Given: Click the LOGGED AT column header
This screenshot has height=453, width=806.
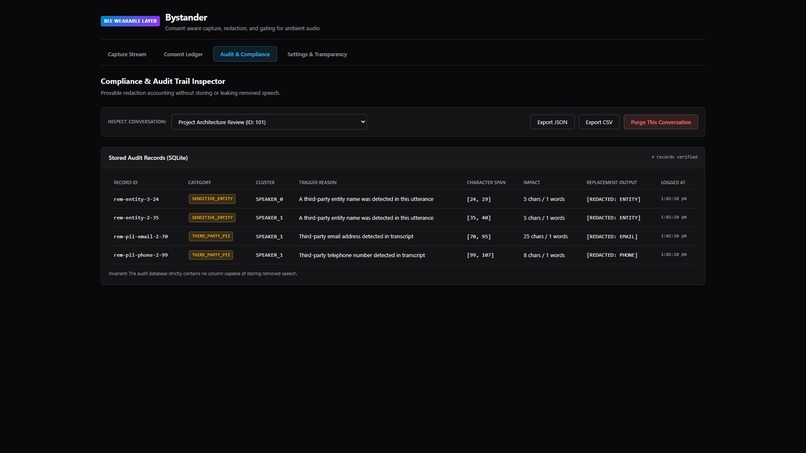Looking at the screenshot, I should coord(673,183).
